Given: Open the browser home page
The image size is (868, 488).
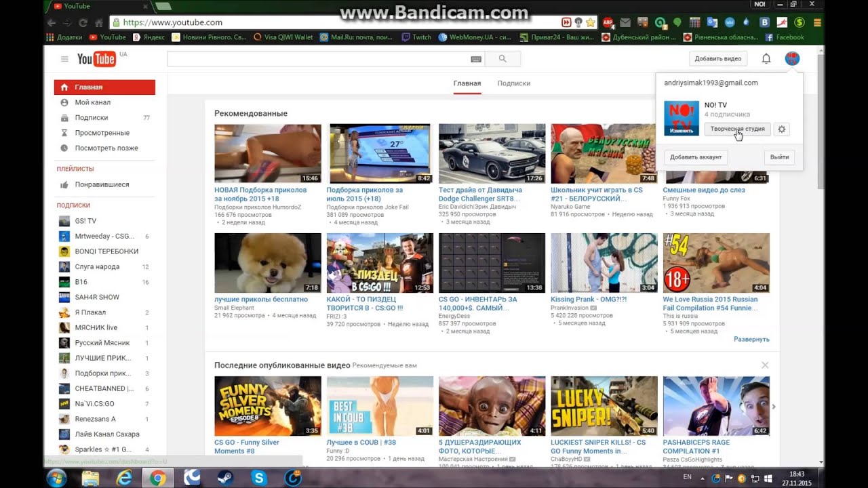Looking at the screenshot, I should [100, 22].
